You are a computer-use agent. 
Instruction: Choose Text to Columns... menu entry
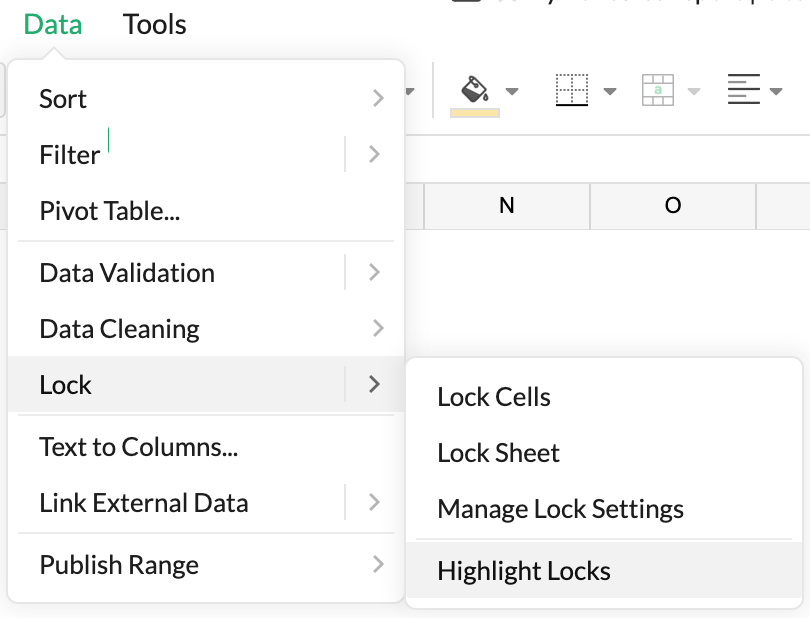(138, 446)
